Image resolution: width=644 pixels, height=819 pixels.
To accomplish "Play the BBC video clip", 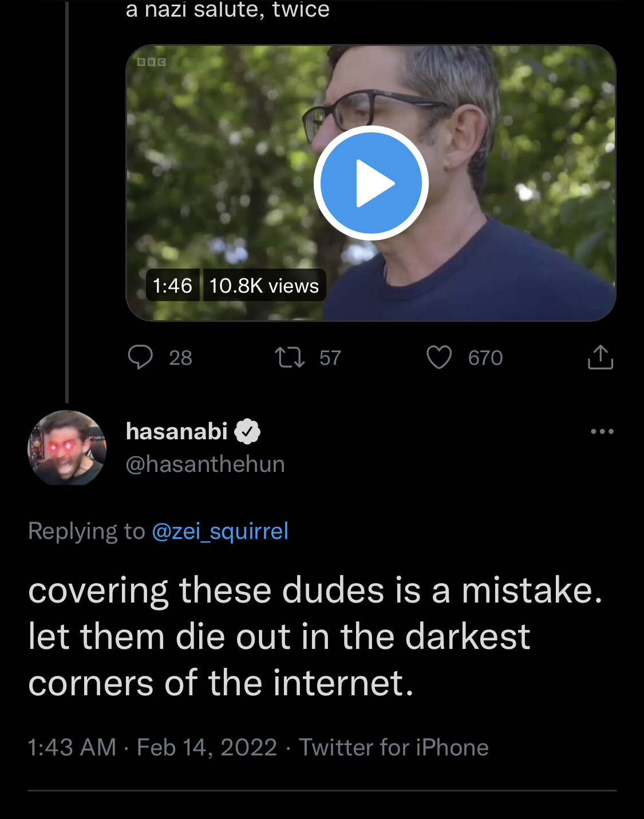I will point(371,183).
